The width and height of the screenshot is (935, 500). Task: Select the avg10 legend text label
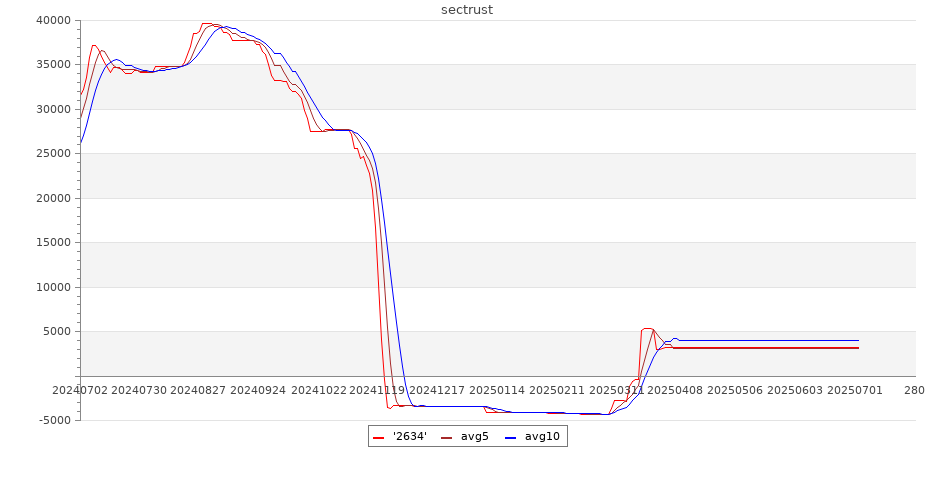[x=542, y=436]
